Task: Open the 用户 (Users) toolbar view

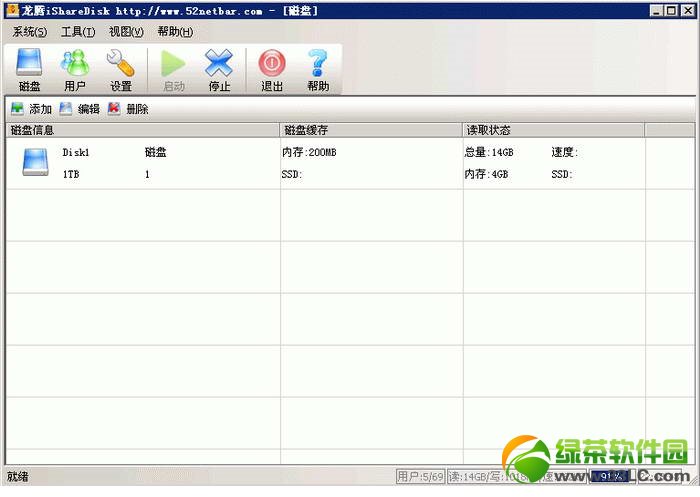Action: point(75,70)
